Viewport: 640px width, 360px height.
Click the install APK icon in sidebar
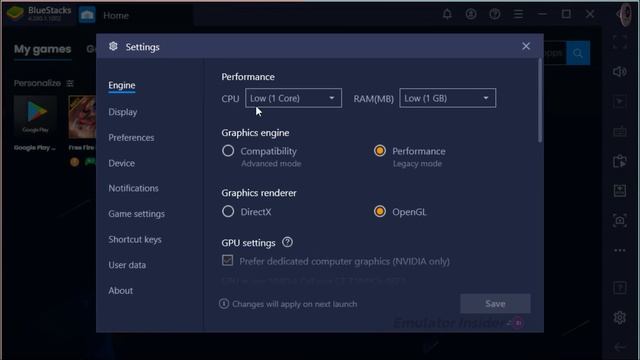coord(620,191)
